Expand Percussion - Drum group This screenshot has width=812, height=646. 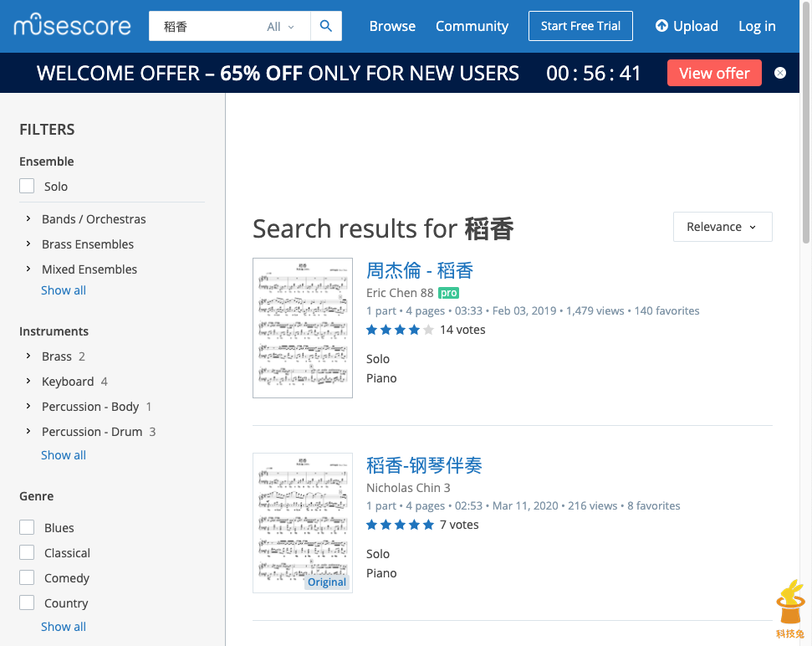(28, 432)
